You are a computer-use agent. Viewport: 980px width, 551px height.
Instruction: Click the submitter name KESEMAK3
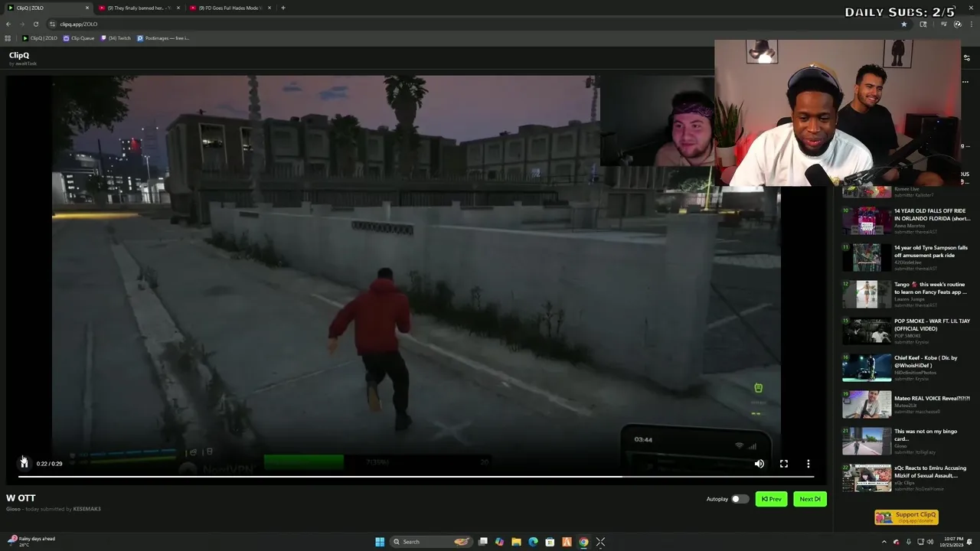(87, 509)
